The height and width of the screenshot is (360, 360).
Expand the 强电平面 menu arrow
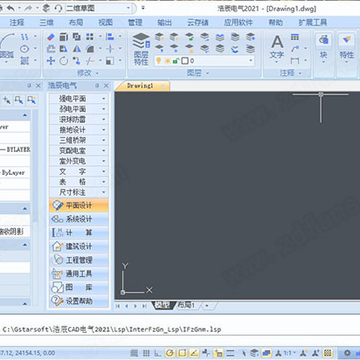(104, 99)
